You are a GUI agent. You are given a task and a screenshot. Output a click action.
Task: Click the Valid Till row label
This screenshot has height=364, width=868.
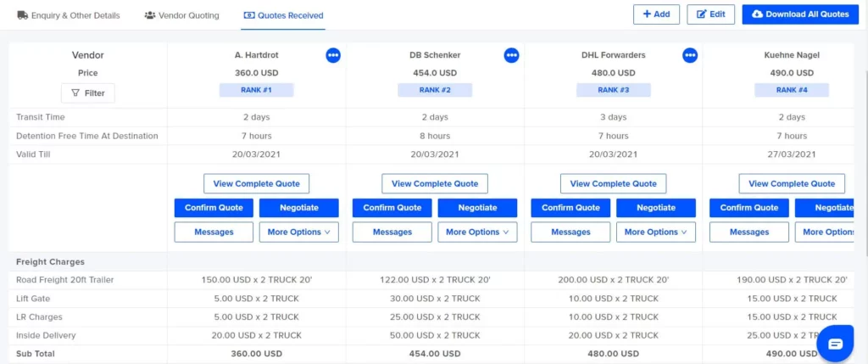pyautogui.click(x=33, y=154)
